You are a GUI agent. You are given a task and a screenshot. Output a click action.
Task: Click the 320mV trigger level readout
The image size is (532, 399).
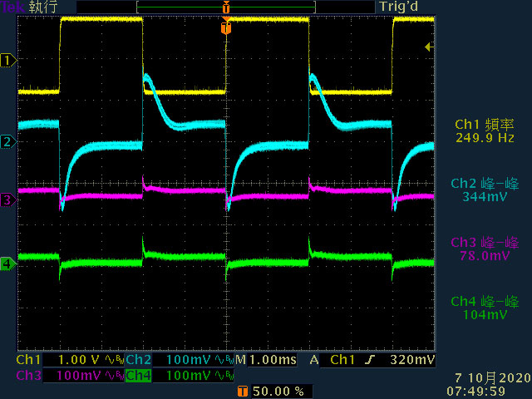[412, 360]
